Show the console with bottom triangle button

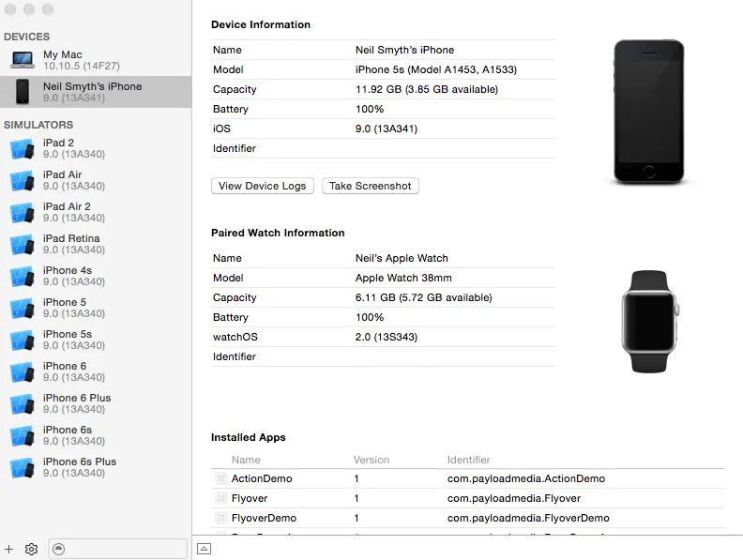click(204, 549)
